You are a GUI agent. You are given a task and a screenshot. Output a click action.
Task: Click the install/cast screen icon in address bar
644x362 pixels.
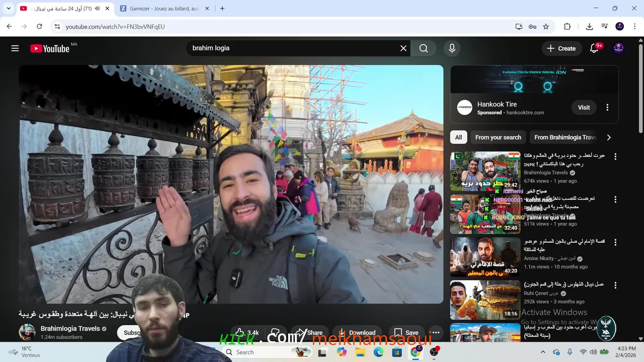tap(519, 27)
